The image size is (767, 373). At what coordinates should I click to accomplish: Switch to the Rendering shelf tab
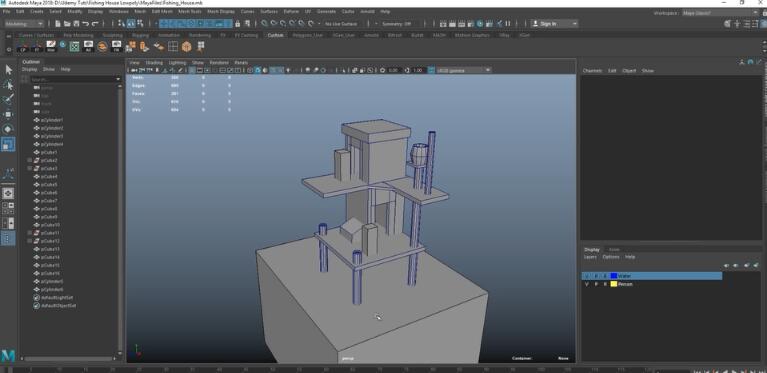pyautogui.click(x=200, y=35)
